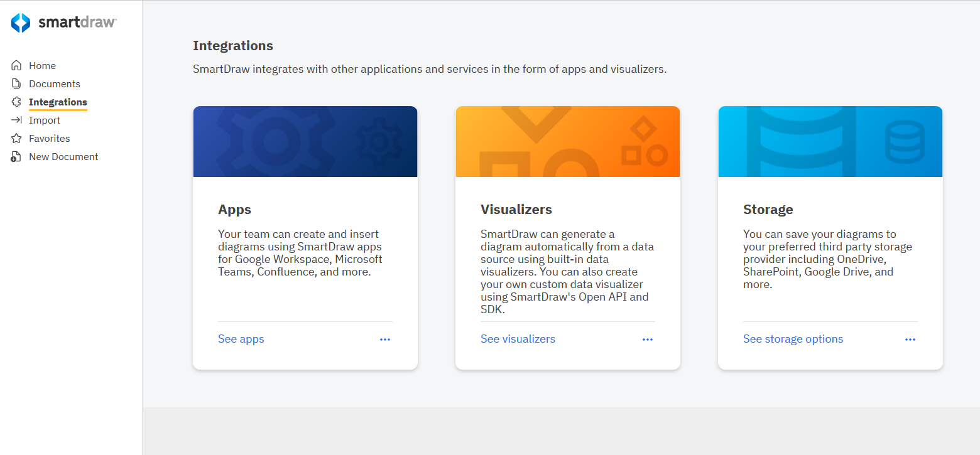Select the Integrations sidebar icon

click(x=16, y=102)
